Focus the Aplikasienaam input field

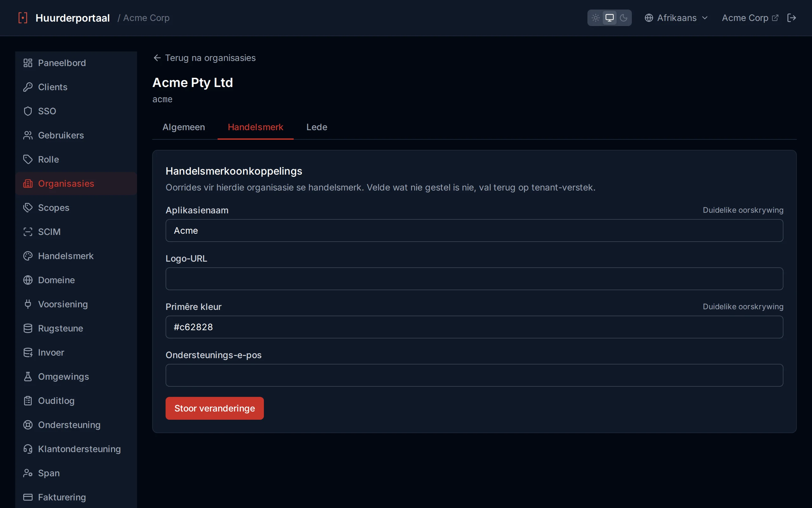click(x=474, y=231)
